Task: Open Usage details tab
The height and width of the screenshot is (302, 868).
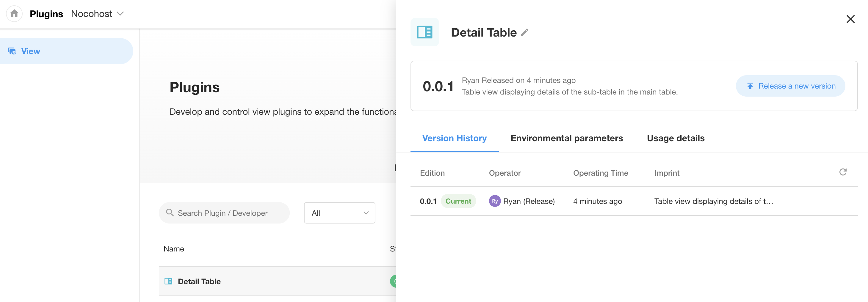Action: tap(676, 138)
